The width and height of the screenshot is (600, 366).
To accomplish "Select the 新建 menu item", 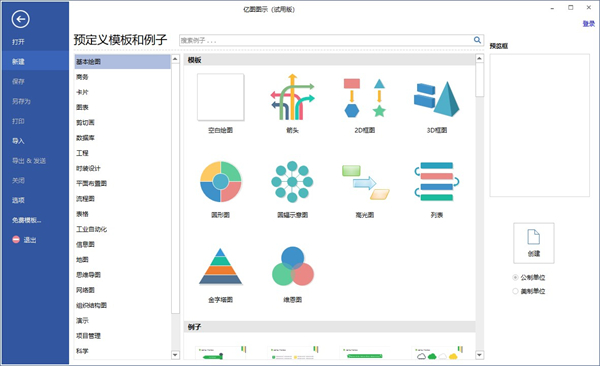I will coord(35,62).
